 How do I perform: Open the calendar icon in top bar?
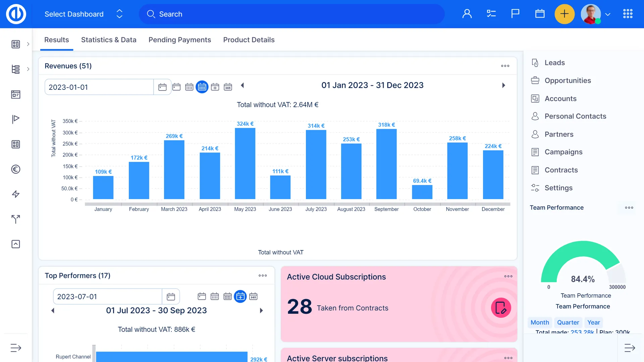(540, 14)
